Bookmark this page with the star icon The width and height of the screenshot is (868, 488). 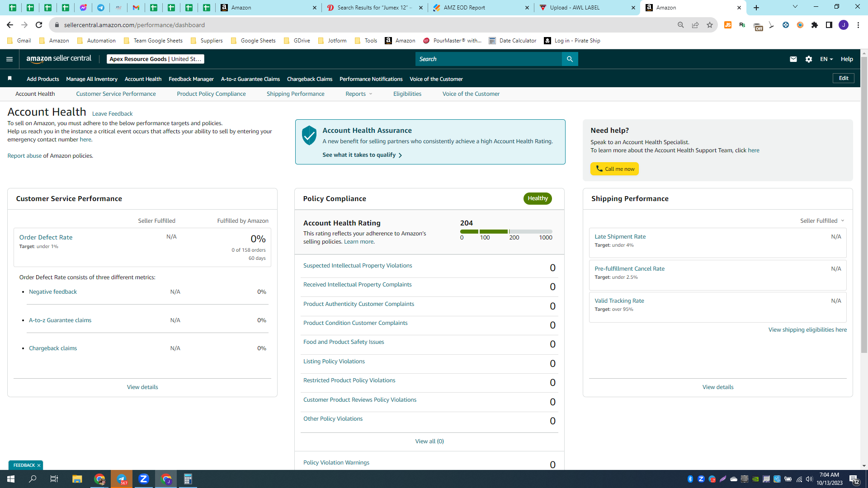[x=710, y=25]
